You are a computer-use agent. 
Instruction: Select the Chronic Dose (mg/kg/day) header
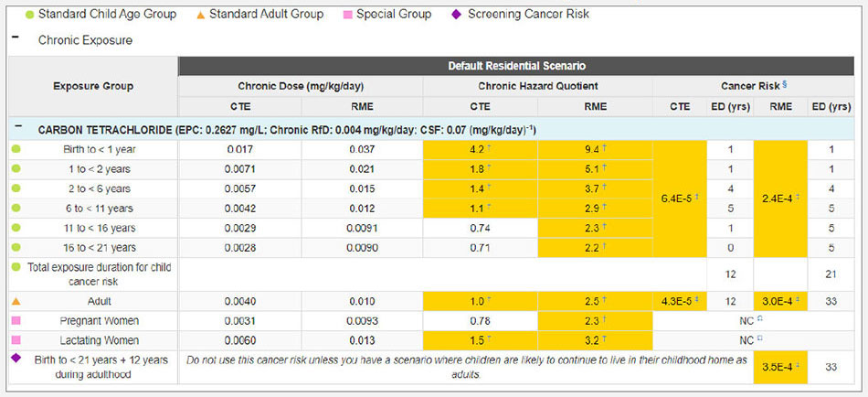[301, 86]
